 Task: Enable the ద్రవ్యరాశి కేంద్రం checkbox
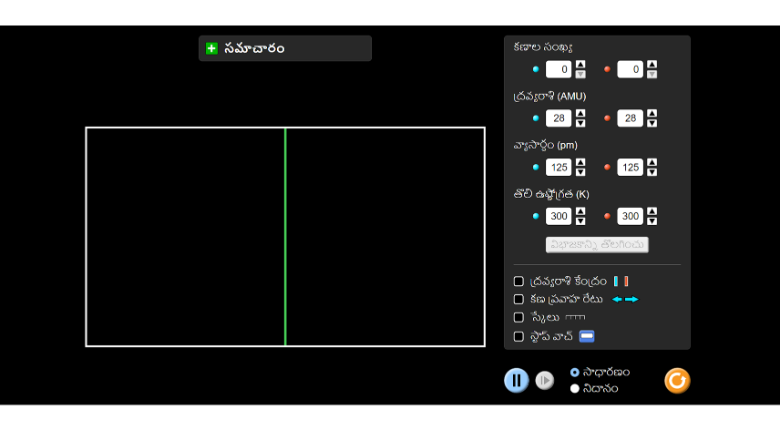coord(518,281)
